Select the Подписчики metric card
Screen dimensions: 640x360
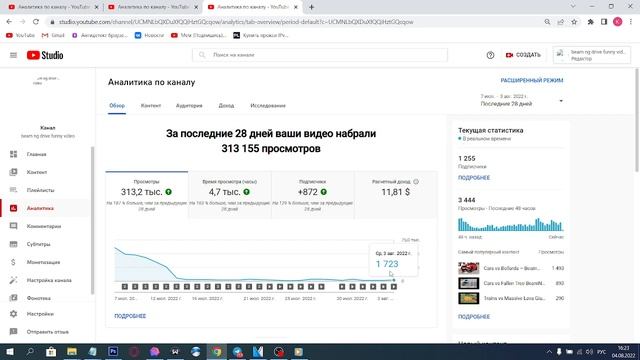[x=313, y=195]
